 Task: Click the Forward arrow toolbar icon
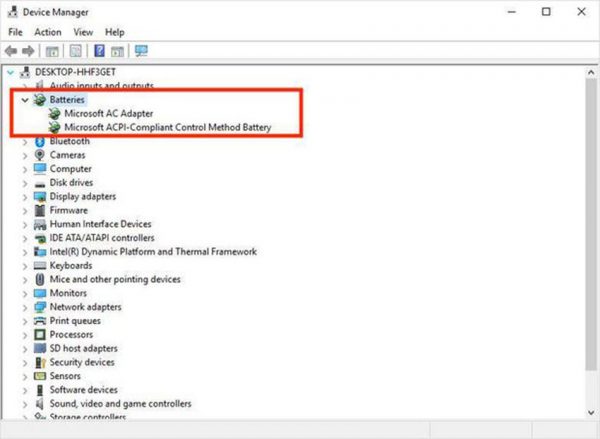(28, 51)
